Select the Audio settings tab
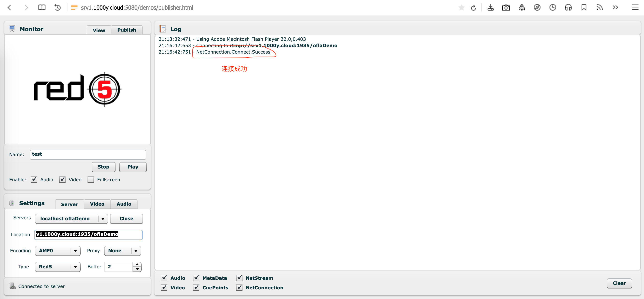 click(124, 204)
